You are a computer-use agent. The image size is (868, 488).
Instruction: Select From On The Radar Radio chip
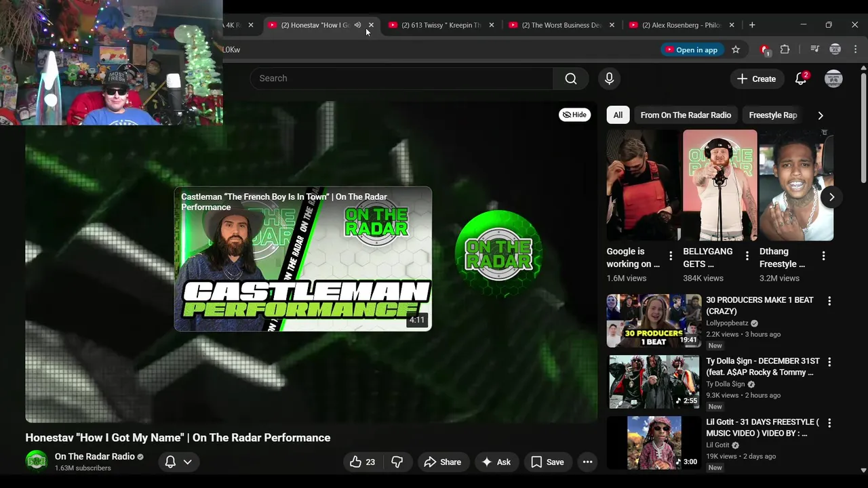pyautogui.click(x=686, y=115)
